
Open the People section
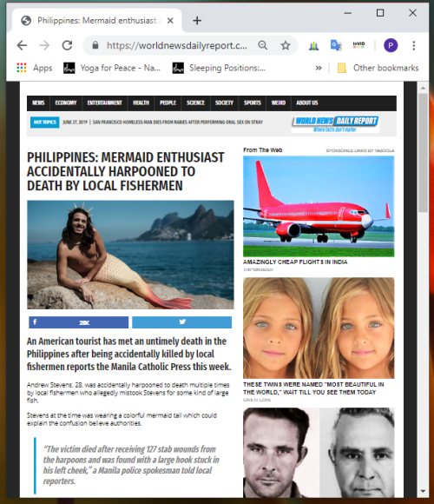[x=168, y=103]
